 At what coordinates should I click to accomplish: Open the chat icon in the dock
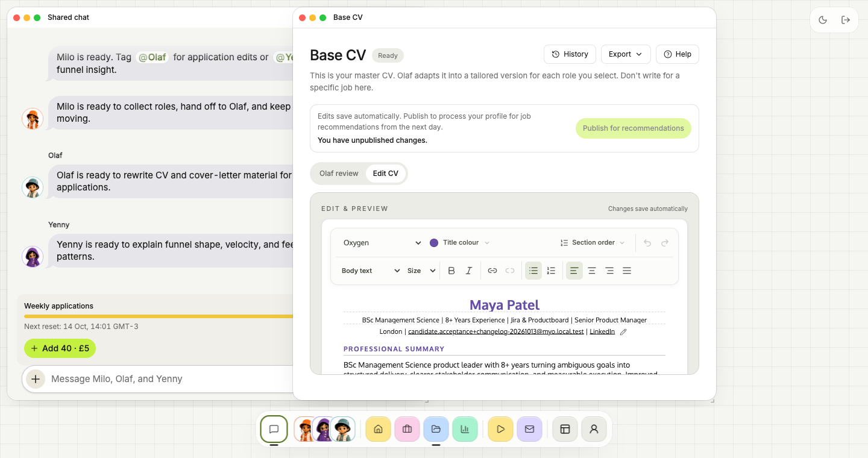click(x=274, y=429)
